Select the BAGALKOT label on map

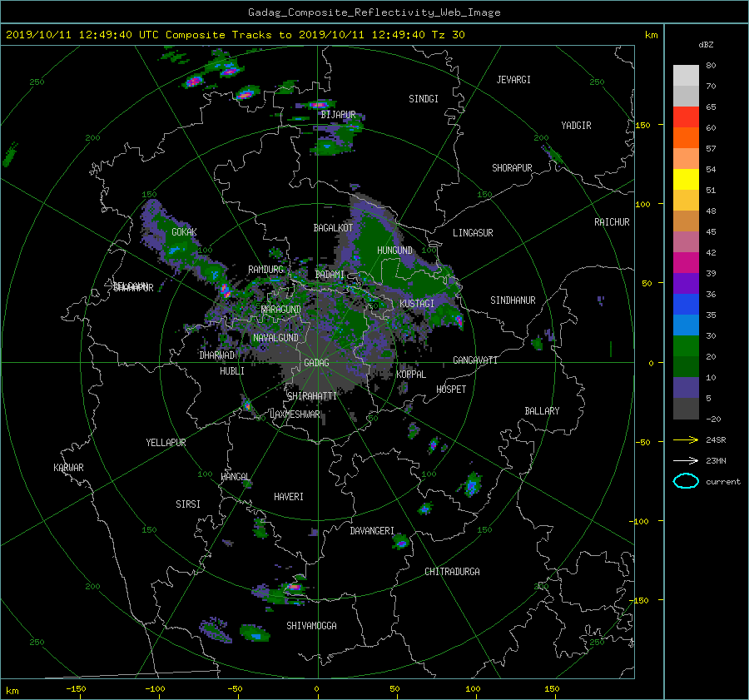pyautogui.click(x=333, y=228)
